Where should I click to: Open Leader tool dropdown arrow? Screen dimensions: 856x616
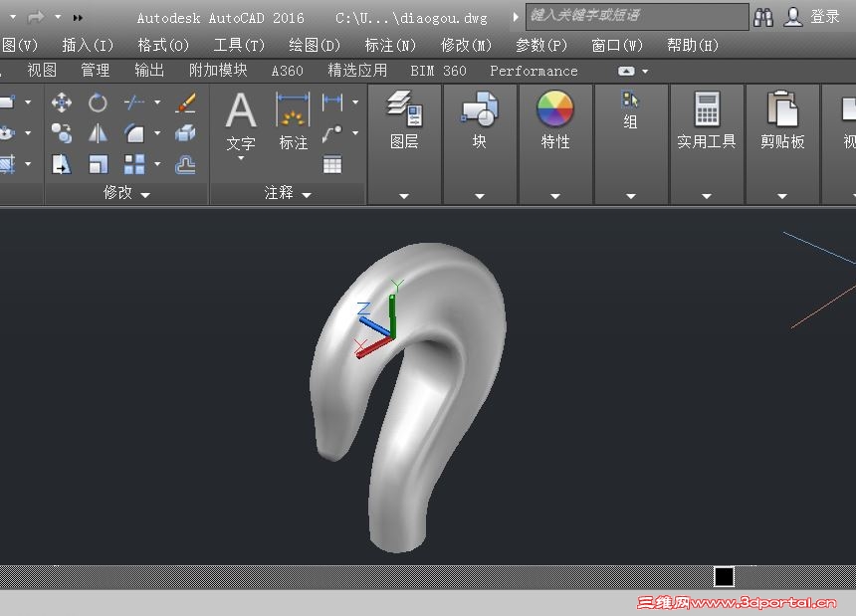click(355, 133)
